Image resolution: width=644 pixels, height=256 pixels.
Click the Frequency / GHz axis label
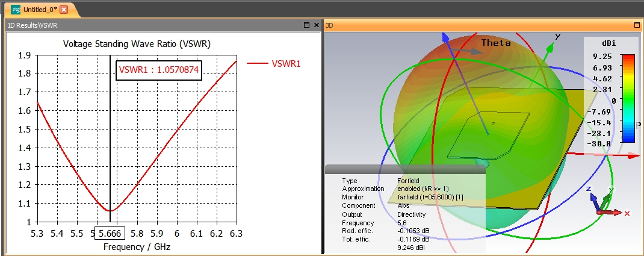(x=137, y=247)
